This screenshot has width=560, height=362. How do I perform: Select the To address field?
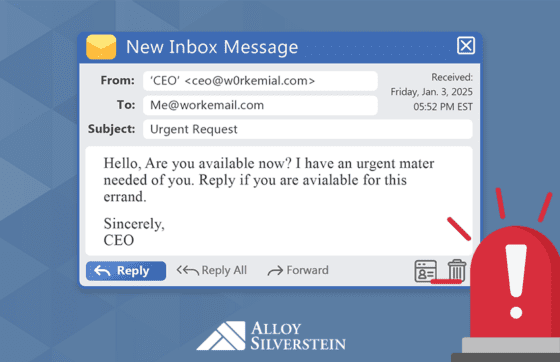[x=260, y=105]
